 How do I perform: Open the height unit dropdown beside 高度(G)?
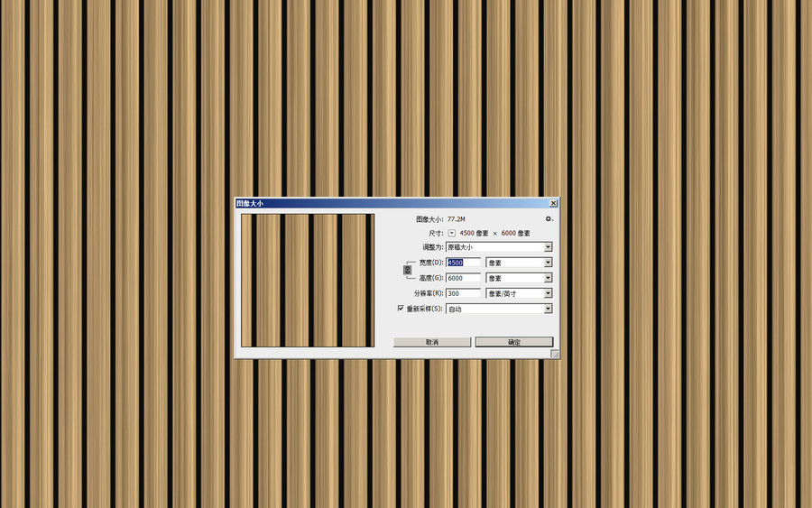click(519, 278)
